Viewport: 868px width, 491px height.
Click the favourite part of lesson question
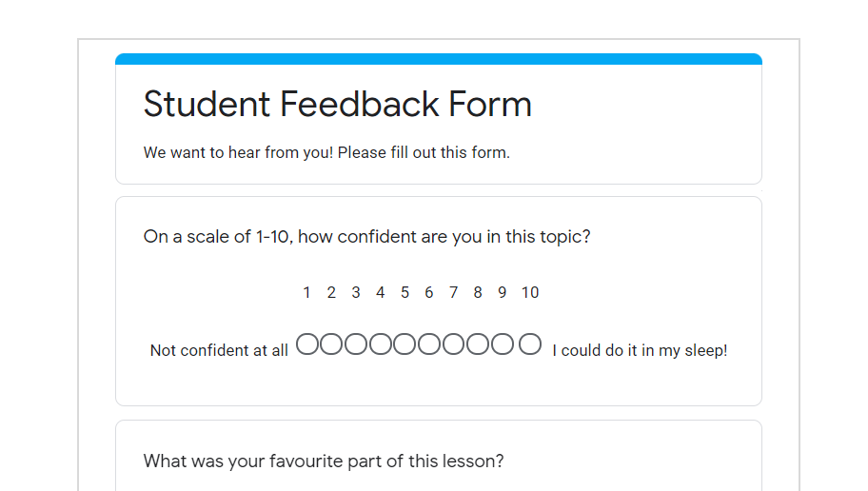click(x=324, y=462)
